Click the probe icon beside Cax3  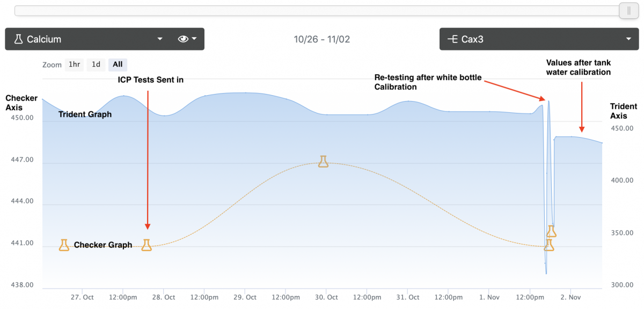point(453,39)
